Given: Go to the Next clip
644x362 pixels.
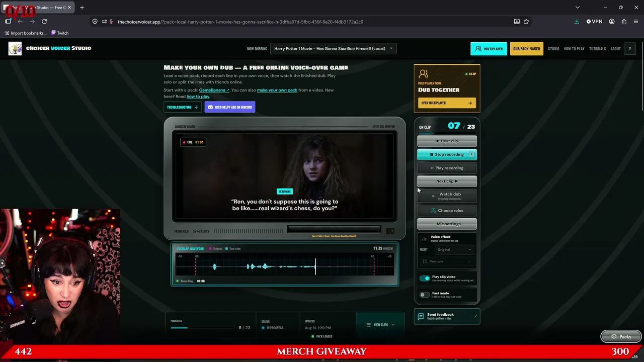Looking at the screenshot, I should click(x=447, y=181).
